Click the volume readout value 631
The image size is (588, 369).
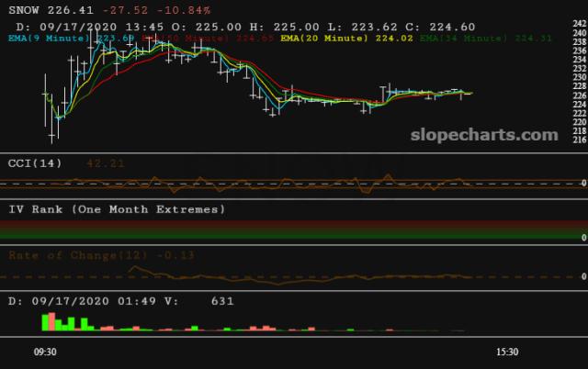coord(221,299)
